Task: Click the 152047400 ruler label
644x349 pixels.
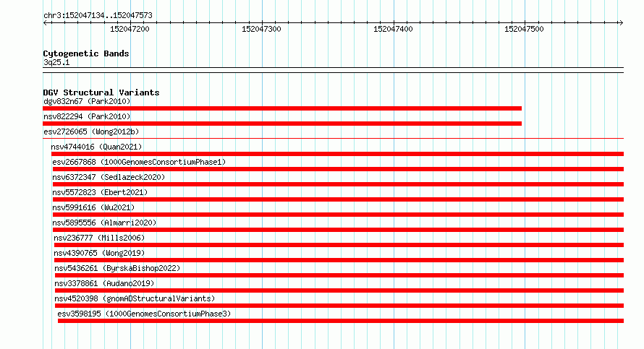Action: point(393,29)
